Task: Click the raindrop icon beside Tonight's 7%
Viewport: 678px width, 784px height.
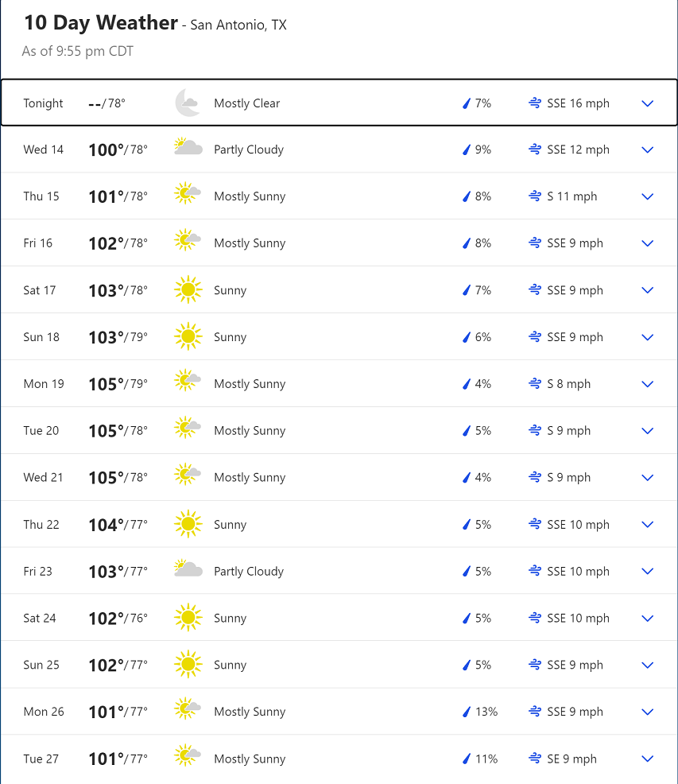Action: (x=467, y=103)
